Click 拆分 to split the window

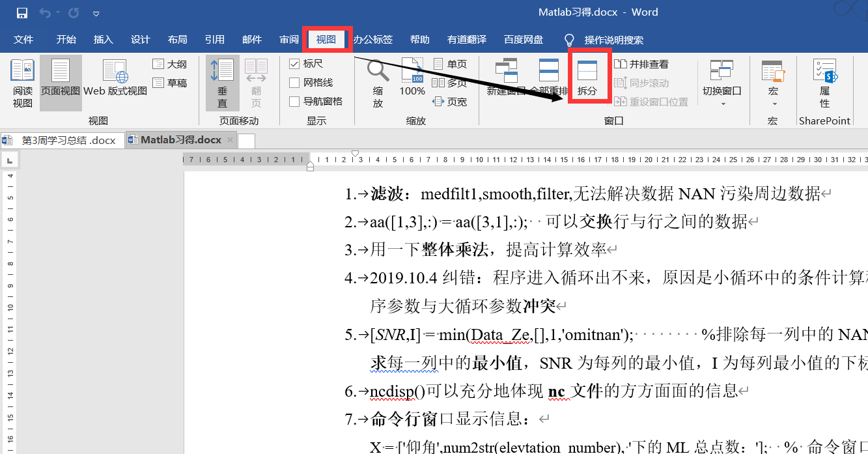click(587, 78)
